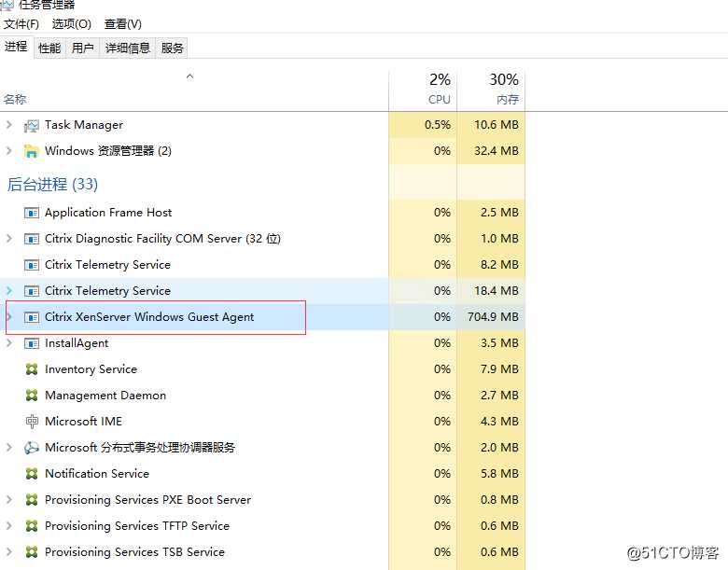Sort by the 内存 column header
This screenshot has width=728, height=570.
point(491,90)
